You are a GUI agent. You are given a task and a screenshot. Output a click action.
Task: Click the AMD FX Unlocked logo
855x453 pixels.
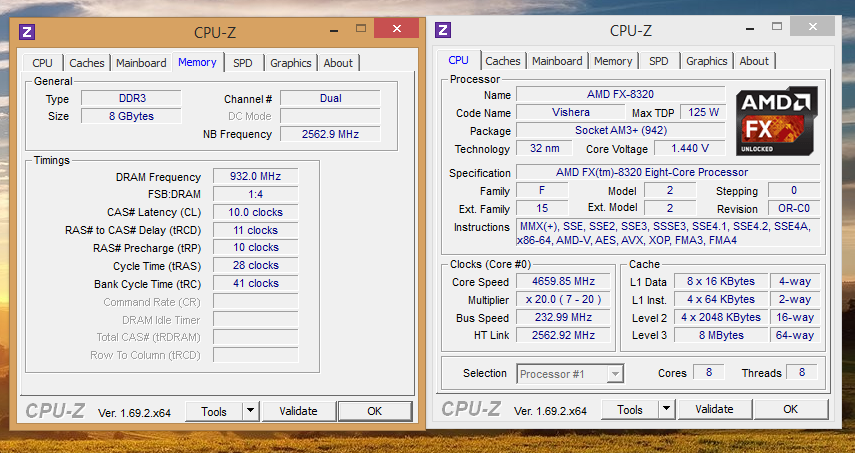tap(776, 120)
